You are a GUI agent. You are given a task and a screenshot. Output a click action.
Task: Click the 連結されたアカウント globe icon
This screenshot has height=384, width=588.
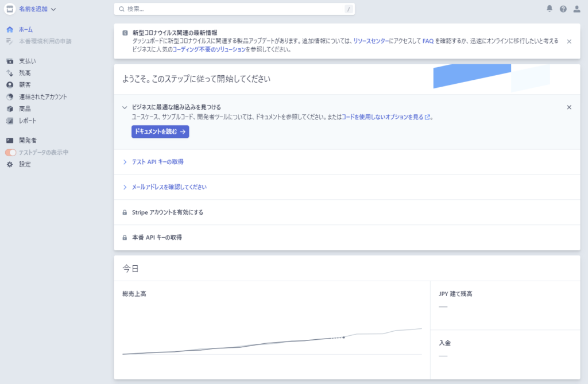click(10, 97)
